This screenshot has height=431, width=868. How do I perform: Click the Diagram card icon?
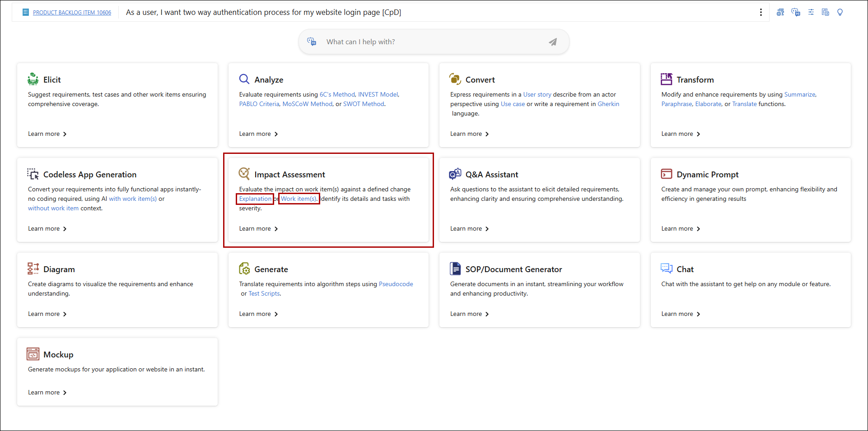click(x=33, y=269)
